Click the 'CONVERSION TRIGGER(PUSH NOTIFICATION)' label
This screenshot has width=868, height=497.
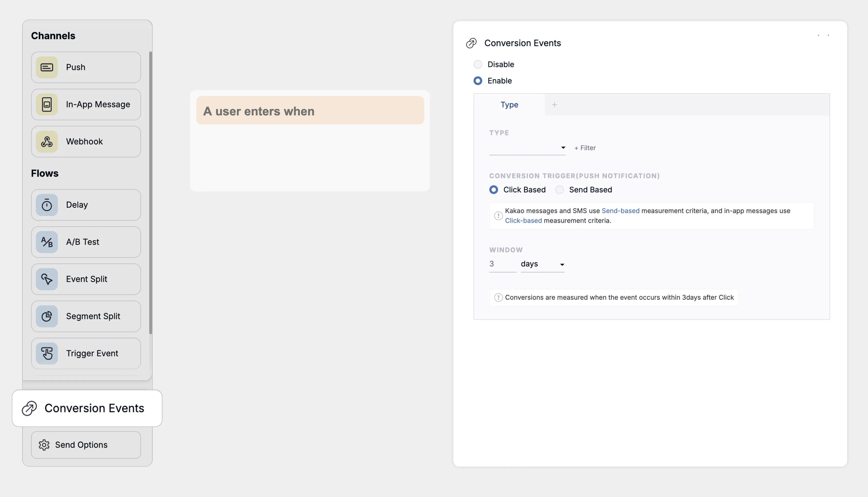(x=574, y=176)
